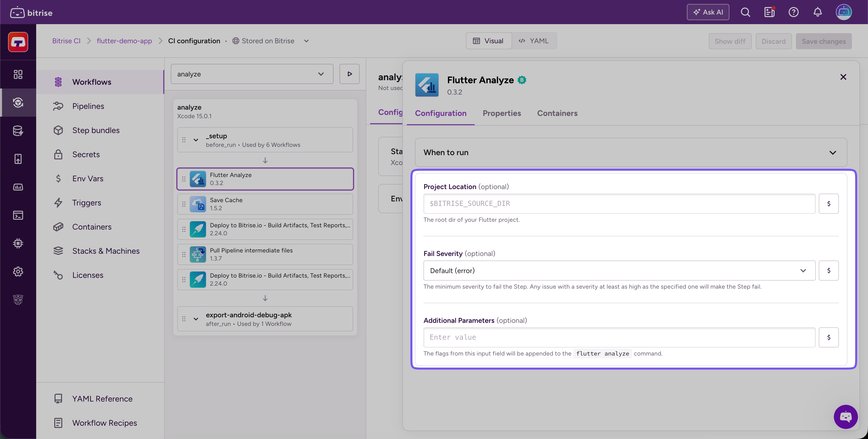Open the terminal icon in left rail
868x439 pixels.
click(x=18, y=215)
